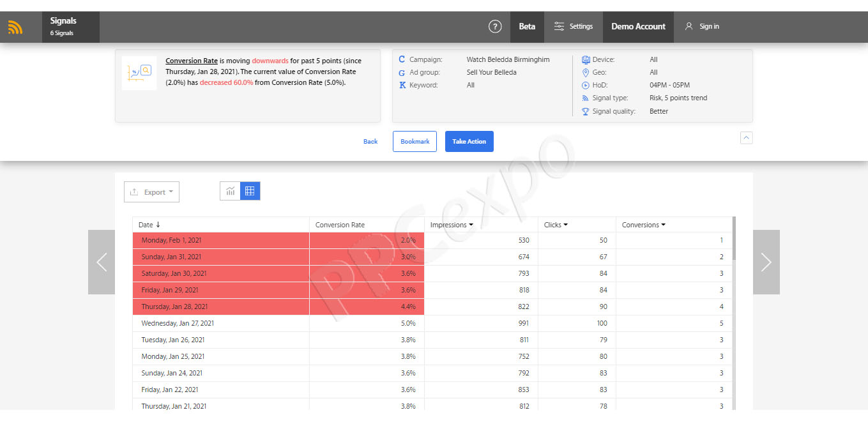Click the orange RSS signals logo icon
This screenshot has width=868, height=424.
(x=15, y=27)
